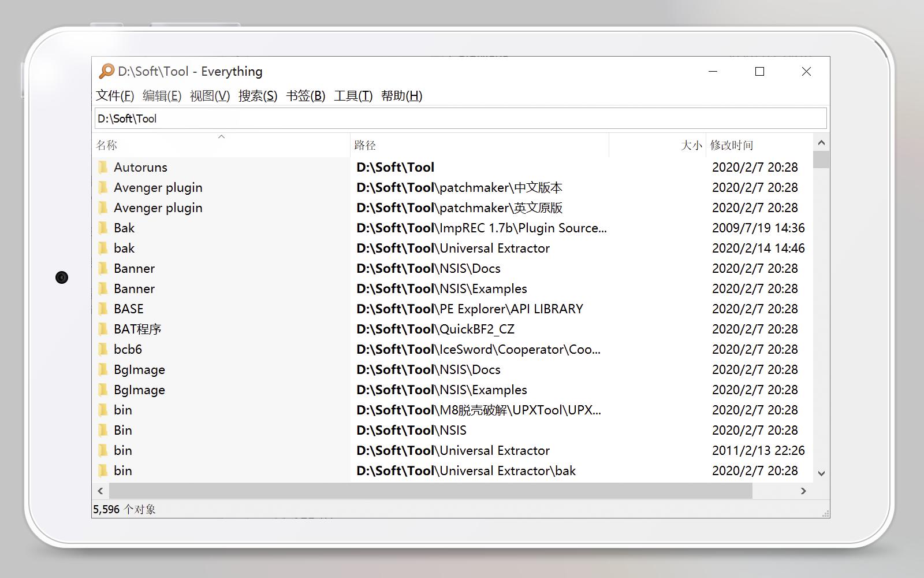Sort results by the 修改时间 column

(732, 145)
